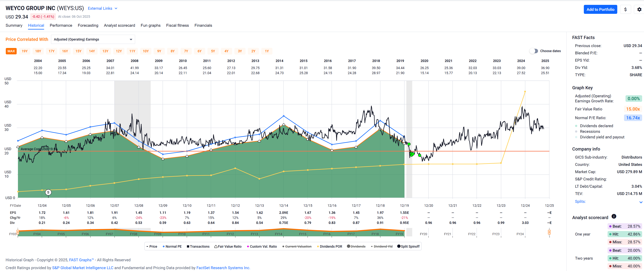
Task: Select the 10Y time range button
Action: 146,51
